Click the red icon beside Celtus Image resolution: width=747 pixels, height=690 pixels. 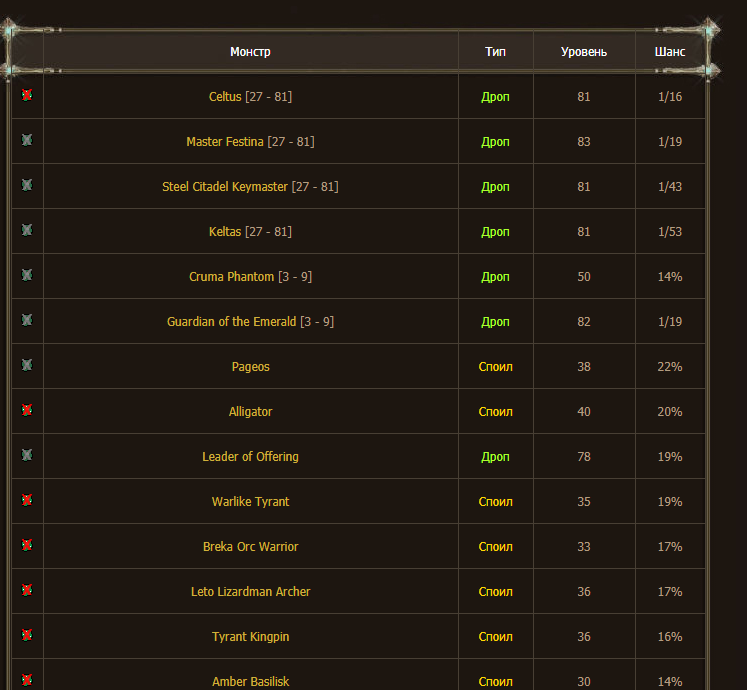(x=27, y=96)
